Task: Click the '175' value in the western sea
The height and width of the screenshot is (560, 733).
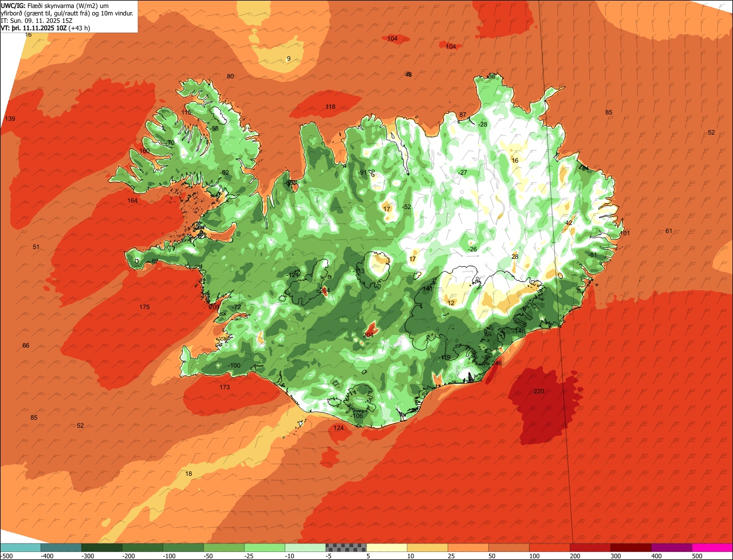Action: click(144, 307)
